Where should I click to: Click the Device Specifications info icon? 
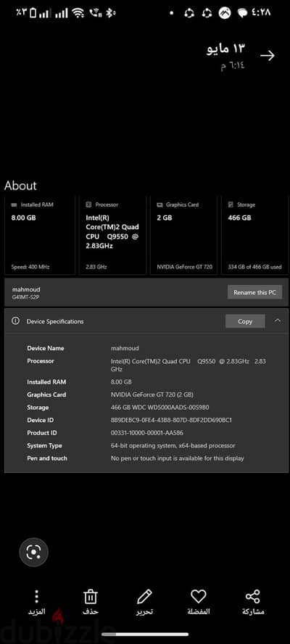(x=15, y=321)
